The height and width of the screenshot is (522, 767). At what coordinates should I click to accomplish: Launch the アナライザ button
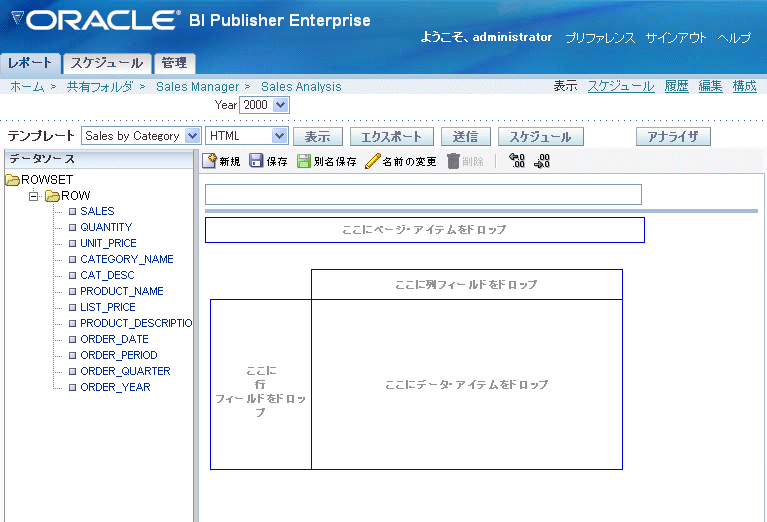click(x=673, y=136)
